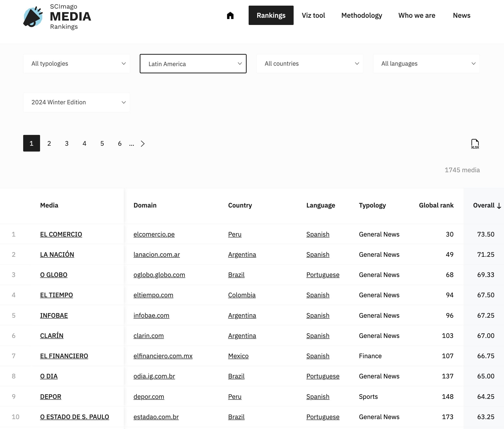Click the home icon in the navigation bar
The height and width of the screenshot is (429, 504).
pyautogui.click(x=230, y=15)
